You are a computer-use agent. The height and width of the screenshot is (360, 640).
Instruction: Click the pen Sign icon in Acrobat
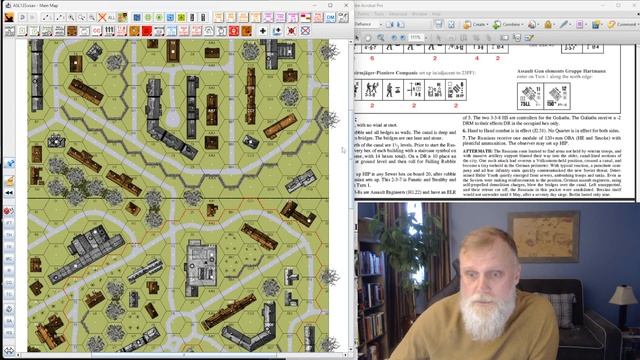[564, 24]
